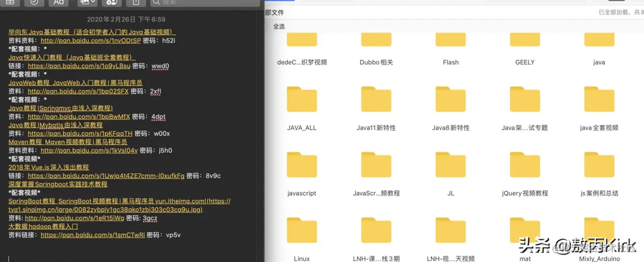Viewport: 644px width, 262px height.
Task: Click the Maven视频教程 黑马程序员 title
Action: click(x=68, y=142)
